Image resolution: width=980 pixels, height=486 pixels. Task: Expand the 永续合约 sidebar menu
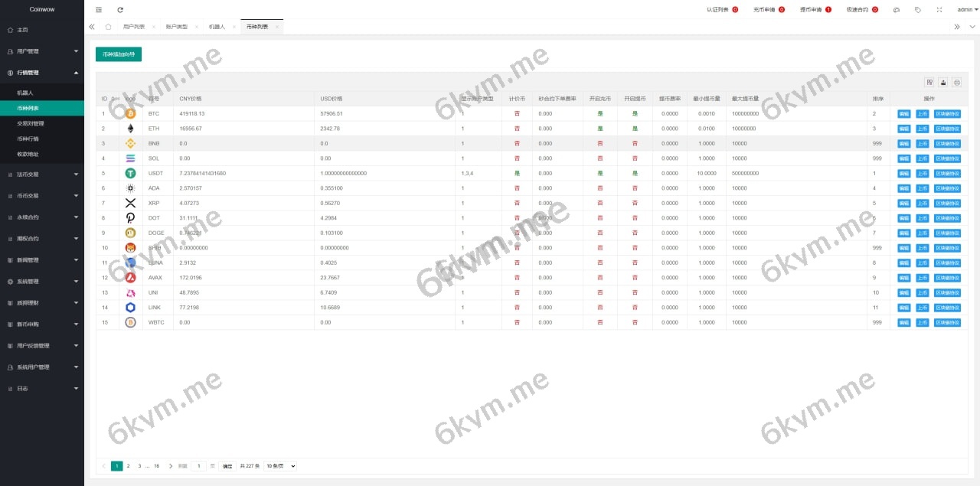42,217
